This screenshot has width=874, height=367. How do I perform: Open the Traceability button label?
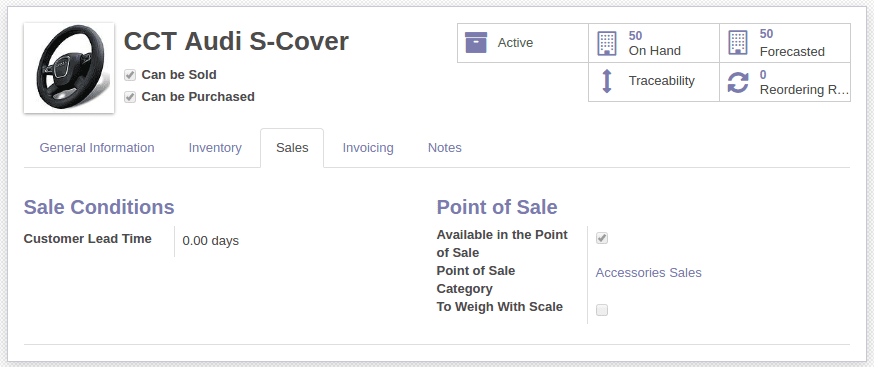662,81
